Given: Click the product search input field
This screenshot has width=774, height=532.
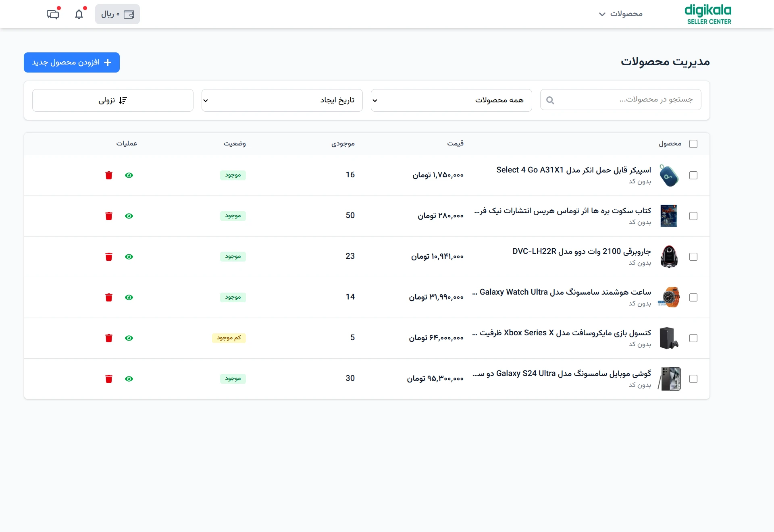Looking at the screenshot, I should point(629,100).
